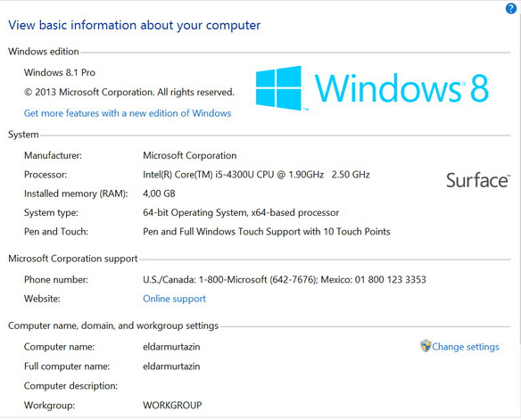The height and width of the screenshot is (420, 521).
Task: Open the Online support website link
Action: point(175,299)
